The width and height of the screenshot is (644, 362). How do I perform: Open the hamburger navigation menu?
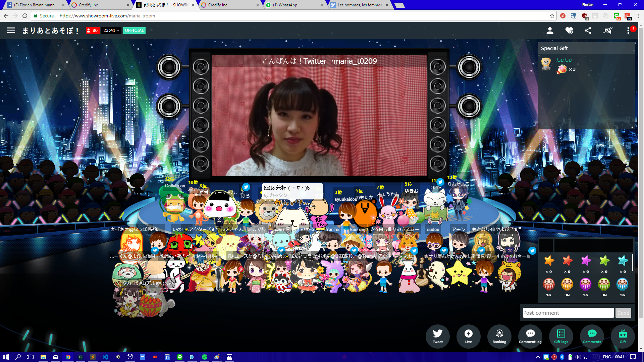tap(11, 31)
